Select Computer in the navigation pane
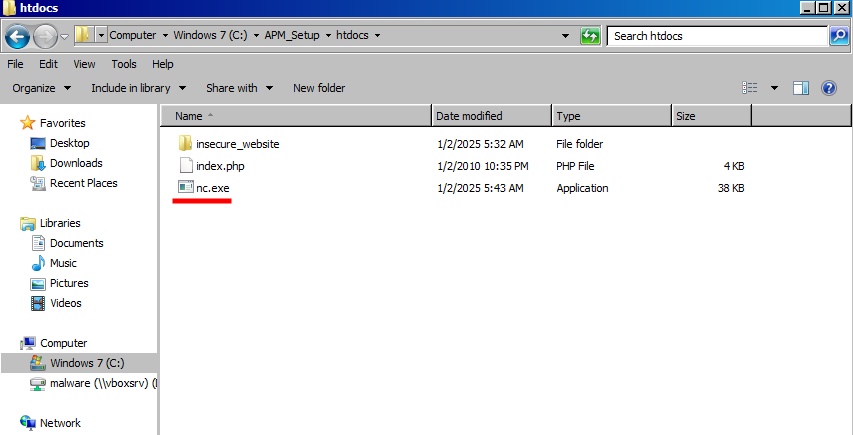The height and width of the screenshot is (435, 853). (64, 343)
